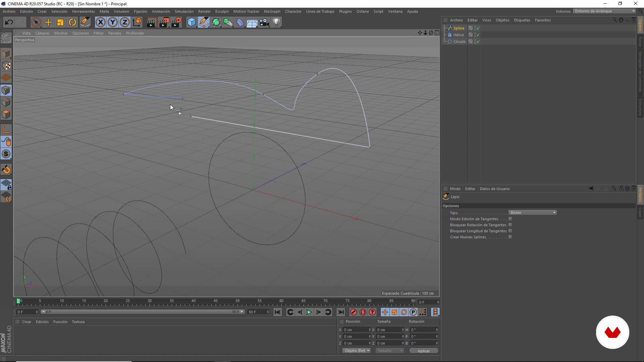Select the Move tool in the top toolbar
Viewport: 644px width, 362px height.
[48, 22]
